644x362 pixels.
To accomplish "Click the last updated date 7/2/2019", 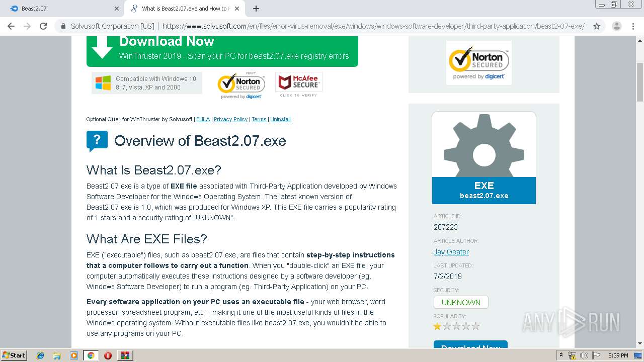I will pos(448,276).
